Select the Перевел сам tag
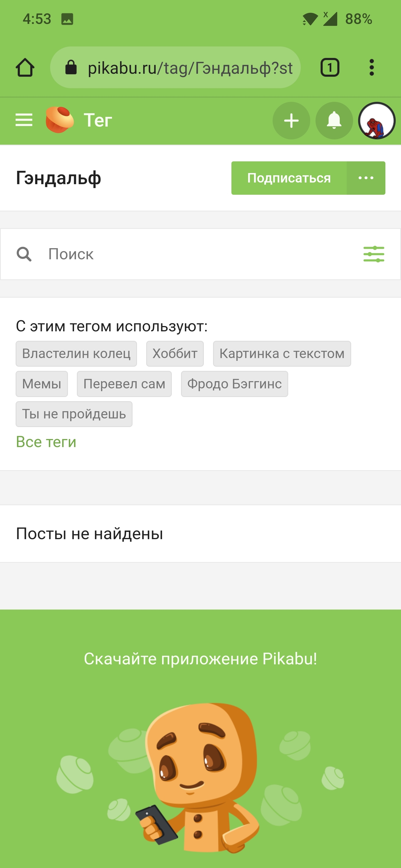 [124, 384]
